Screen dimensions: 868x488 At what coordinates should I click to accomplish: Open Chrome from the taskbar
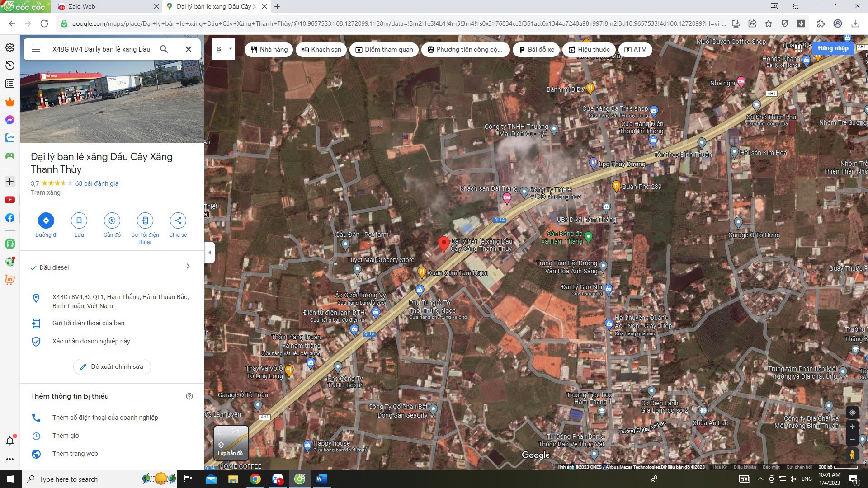coord(255,479)
